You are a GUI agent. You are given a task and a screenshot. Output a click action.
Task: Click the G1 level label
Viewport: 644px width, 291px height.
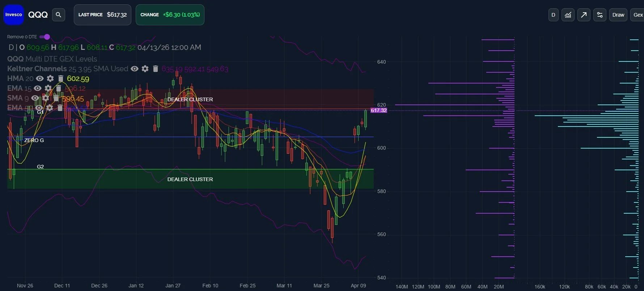40,112
